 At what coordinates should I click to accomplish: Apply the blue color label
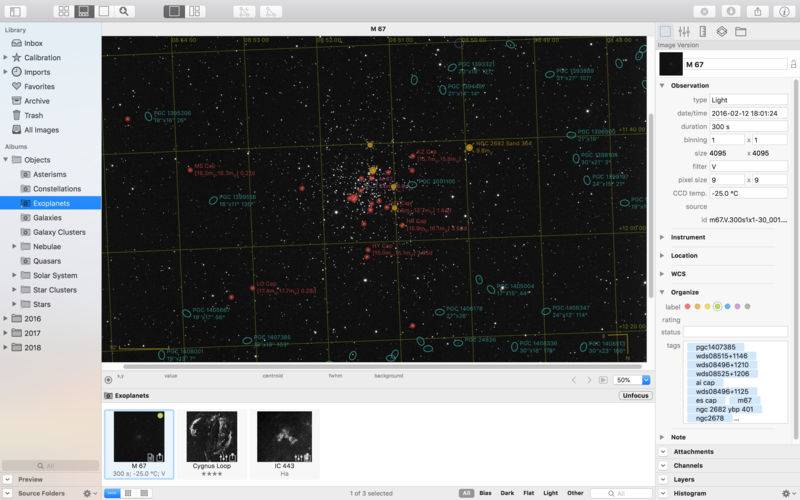[728, 307]
